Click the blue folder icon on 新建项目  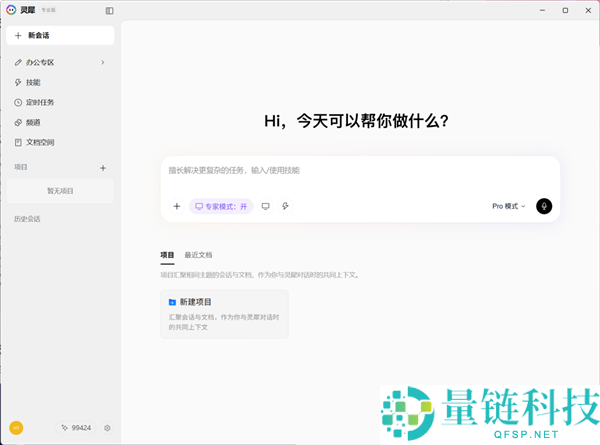[172, 302]
